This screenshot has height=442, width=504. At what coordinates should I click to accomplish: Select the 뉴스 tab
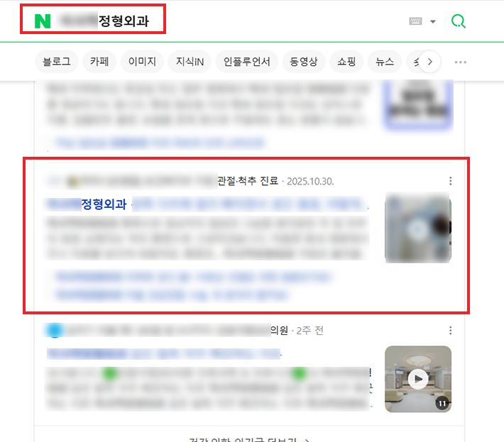coord(385,61)
